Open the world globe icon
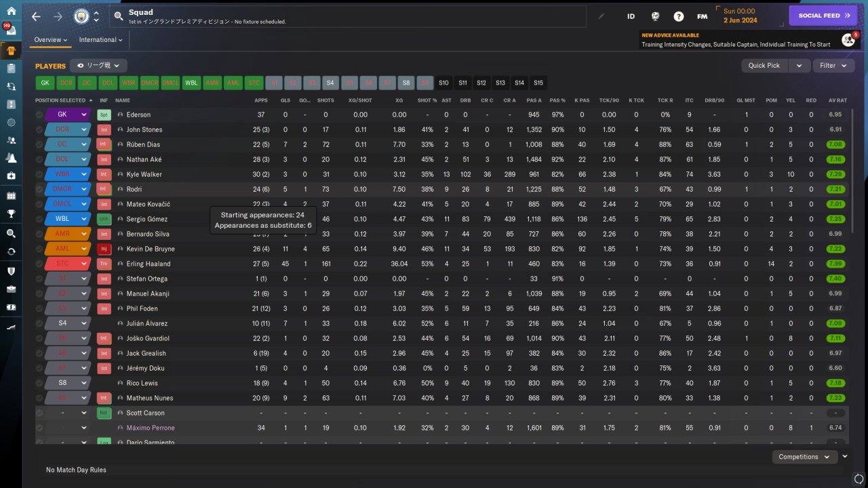The height and width of the screenshot is (488, 868). (655, 16)
